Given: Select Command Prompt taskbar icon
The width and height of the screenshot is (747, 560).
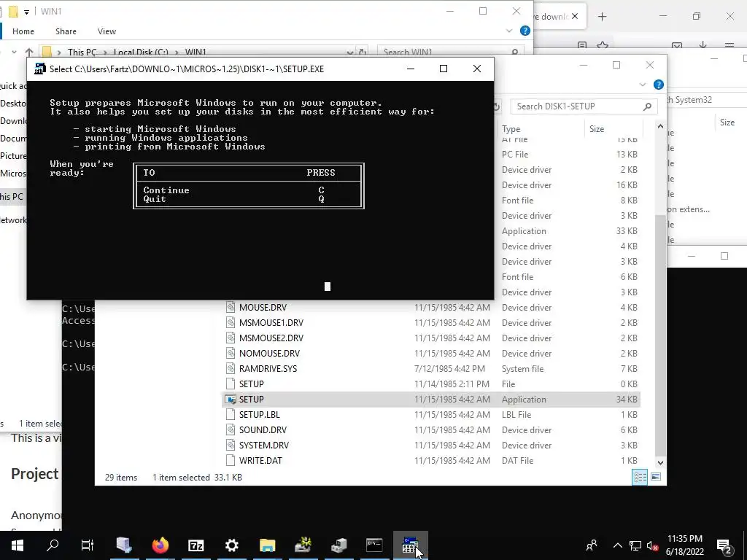Looking at the screenshot, I should pos(374,545).
